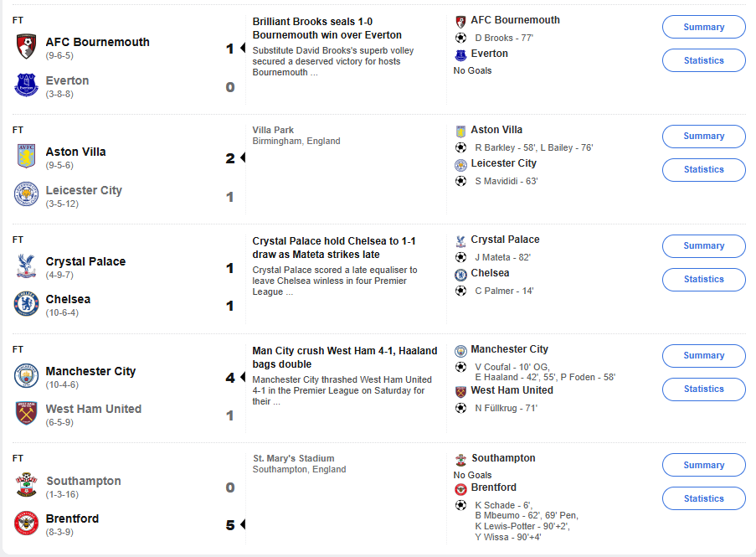Open Summary for Bournemouth vs Everton
The image size is (756, 557).
pyautogui.click(x=703, y=27)
